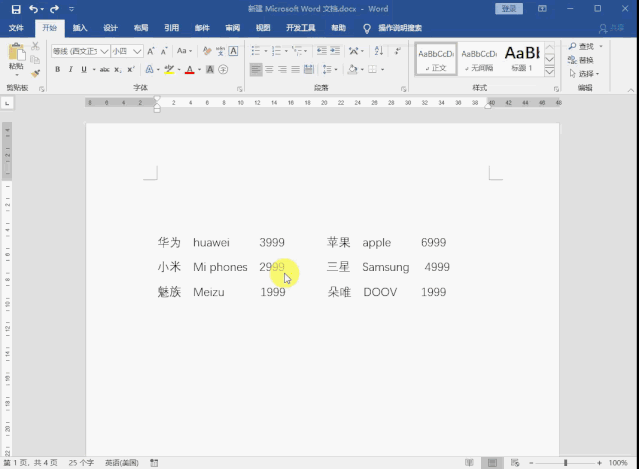Open the borders dropdown arrow
The height and width of the screenshot is (469, 639).
coord(382,70)
